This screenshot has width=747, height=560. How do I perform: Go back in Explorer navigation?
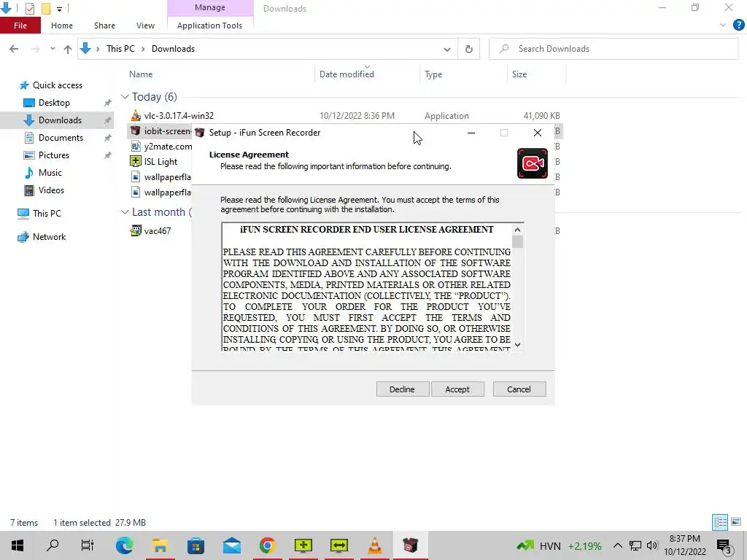pyautogui.click(x=14, y=49)
